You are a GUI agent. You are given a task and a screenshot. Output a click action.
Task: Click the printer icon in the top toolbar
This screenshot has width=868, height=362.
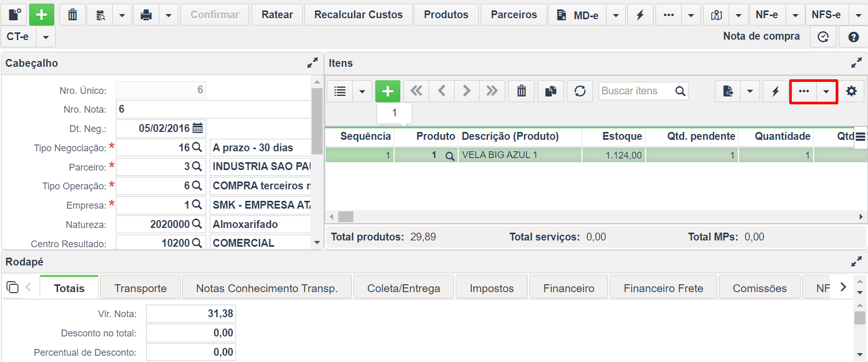[x=147, y=15]
